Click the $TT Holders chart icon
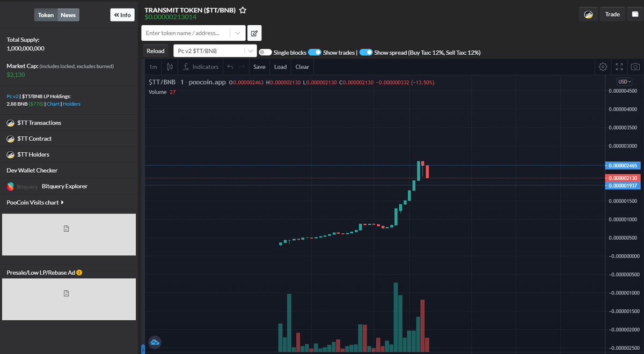 click(x=10, y=154)
